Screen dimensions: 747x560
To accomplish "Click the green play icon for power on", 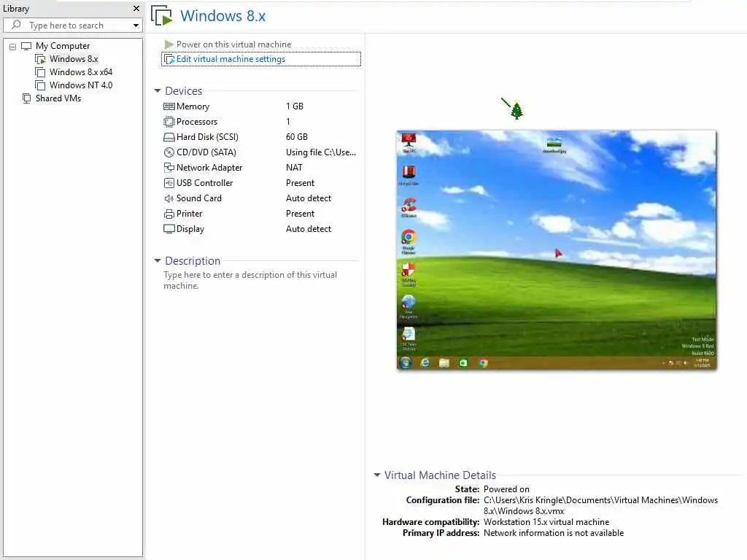I will [x=169, y=44].
